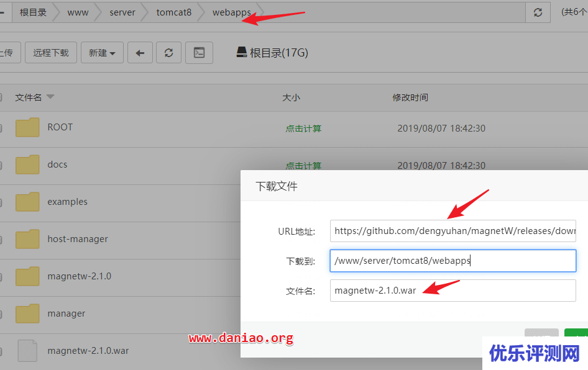Focus the URL地址 input field

click(453, 231)
